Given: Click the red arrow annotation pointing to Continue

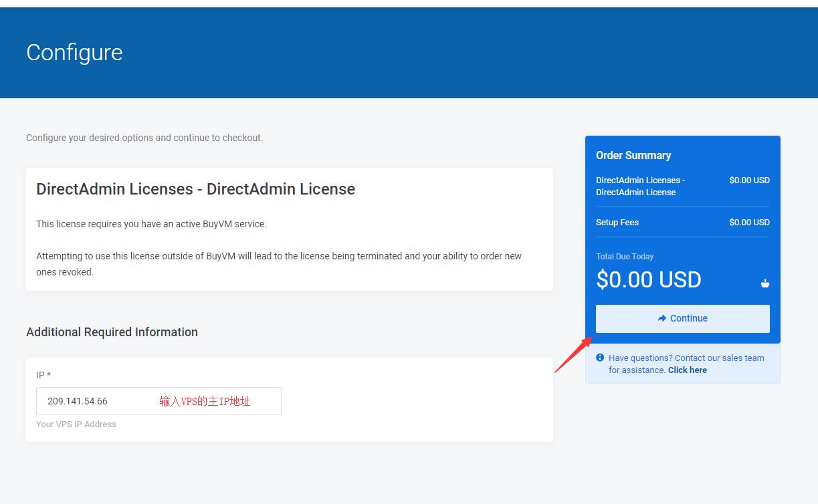Looking at the screenshot, I should 573,355.
